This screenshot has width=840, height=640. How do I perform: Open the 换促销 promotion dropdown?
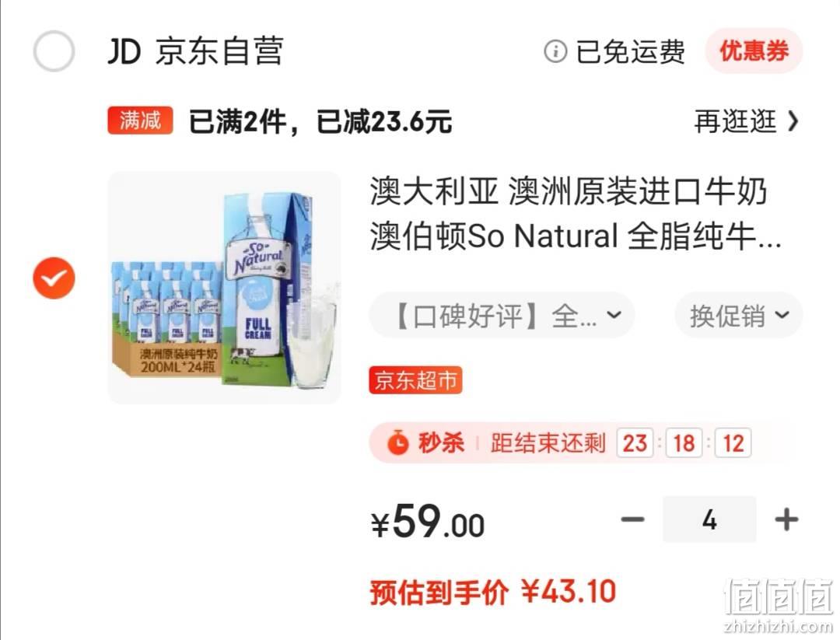(x=739, y=315)
